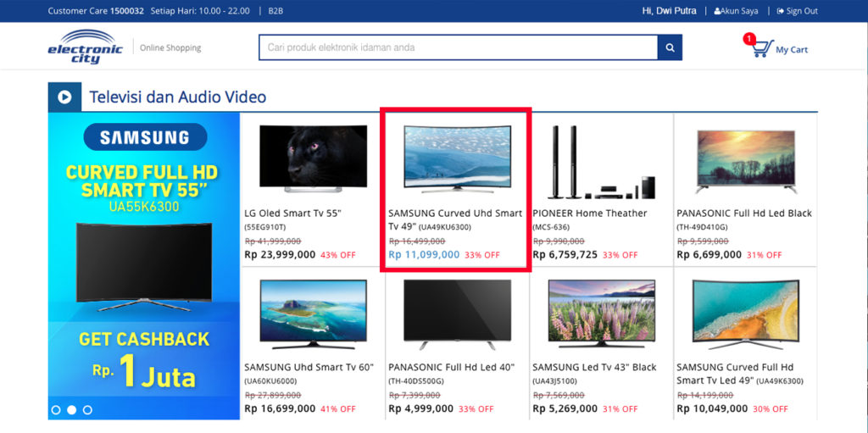Click the 41% OFF label
Image resolution: width=868 pixels, height=433 pixels.
338,409
